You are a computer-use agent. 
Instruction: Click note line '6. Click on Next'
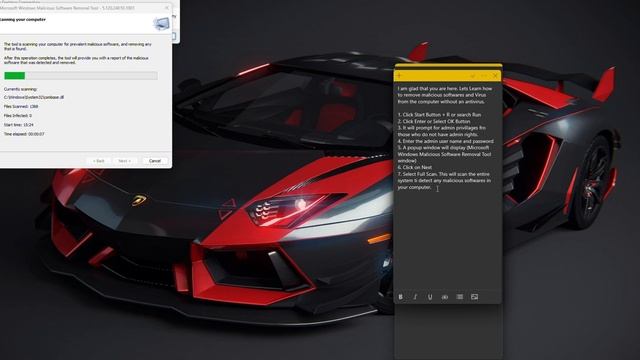point(415,167)
